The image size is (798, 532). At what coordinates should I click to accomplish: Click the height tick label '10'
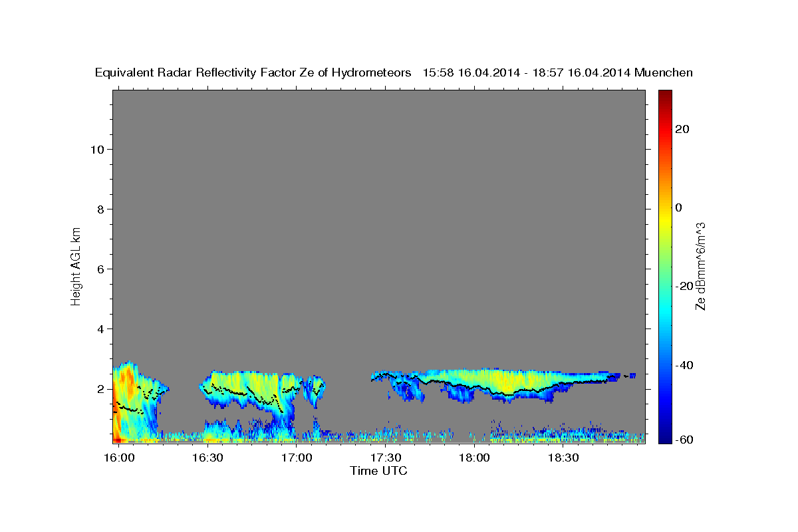pos(98,150)
